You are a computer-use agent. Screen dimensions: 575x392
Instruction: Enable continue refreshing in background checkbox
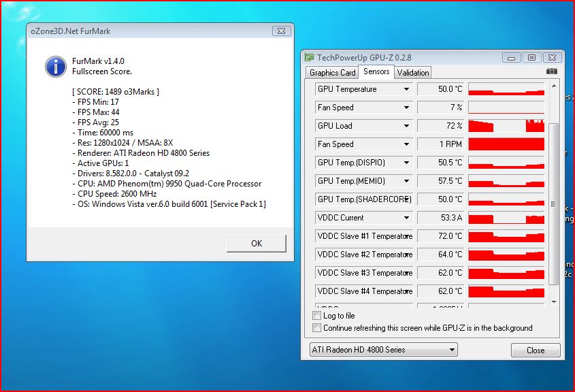click(316, 327)
